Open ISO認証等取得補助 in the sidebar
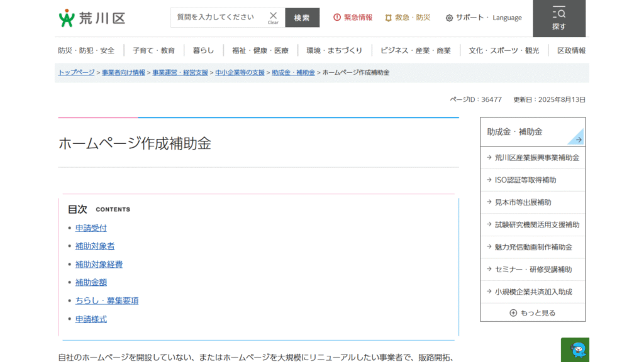Viewport: 644px width, 362px height. click(x=525, y=180)
